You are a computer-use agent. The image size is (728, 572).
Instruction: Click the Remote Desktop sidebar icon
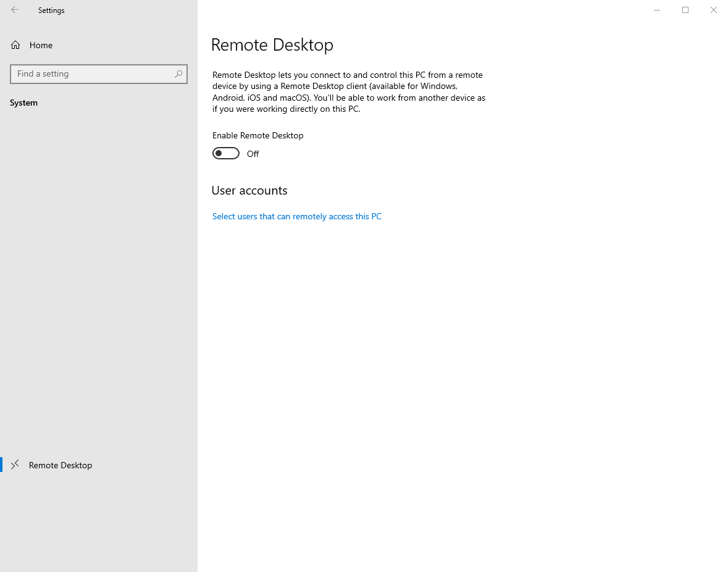pyautogui.click(x=15, y=465)
